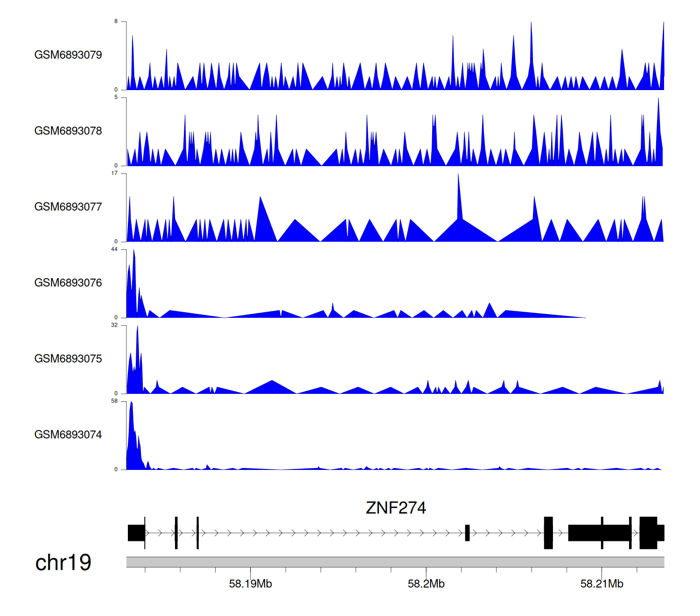The width and height of the screenshot is (700, 616).
Task: Click the chr19 chromosome label
Action: click(x=63, y=562)
